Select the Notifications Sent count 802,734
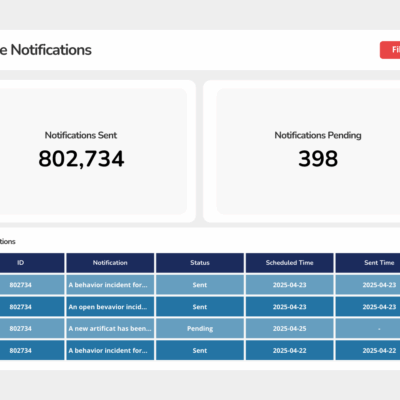400x400 pixels. pyautogui.click(x=81, y=159)
